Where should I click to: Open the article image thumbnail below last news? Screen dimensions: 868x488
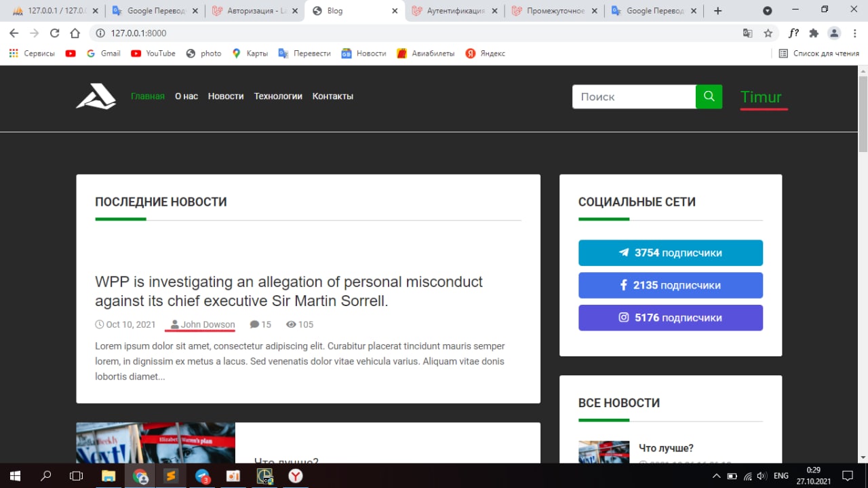pos(155,443)
